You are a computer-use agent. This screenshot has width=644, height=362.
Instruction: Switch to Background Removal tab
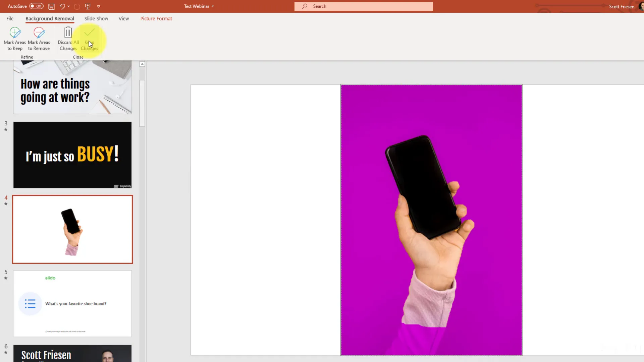(50, 18)
